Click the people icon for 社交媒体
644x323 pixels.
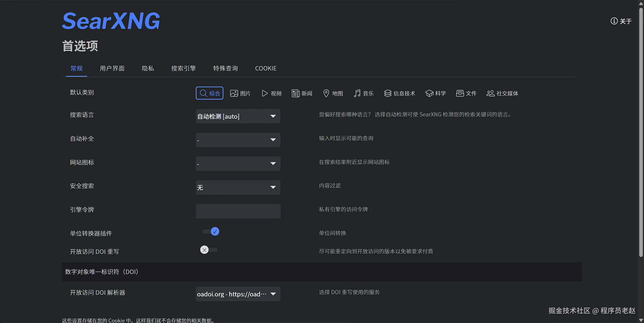click(x=490, y=93)
